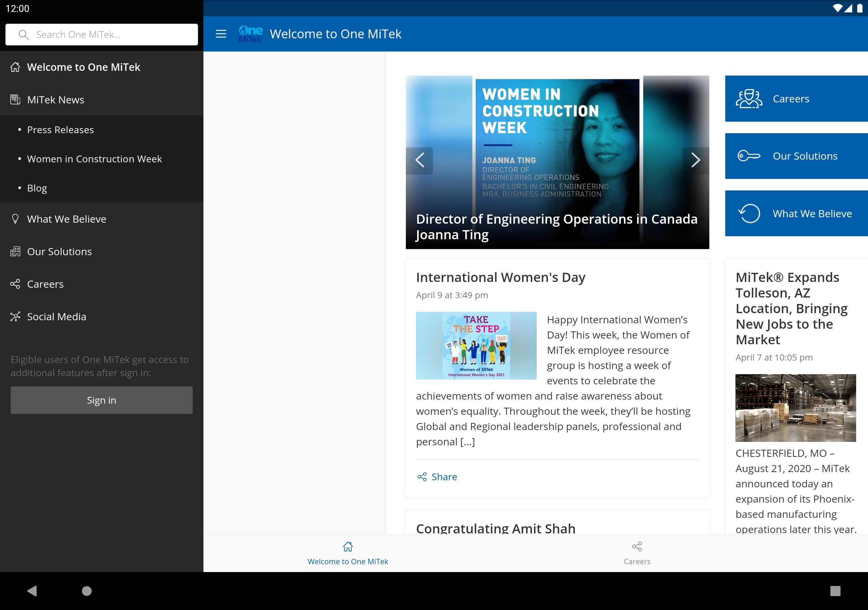This screenshot has width=868, height=610.
Task: Click the search magnifier icon
Action: [x=23, y=35]
